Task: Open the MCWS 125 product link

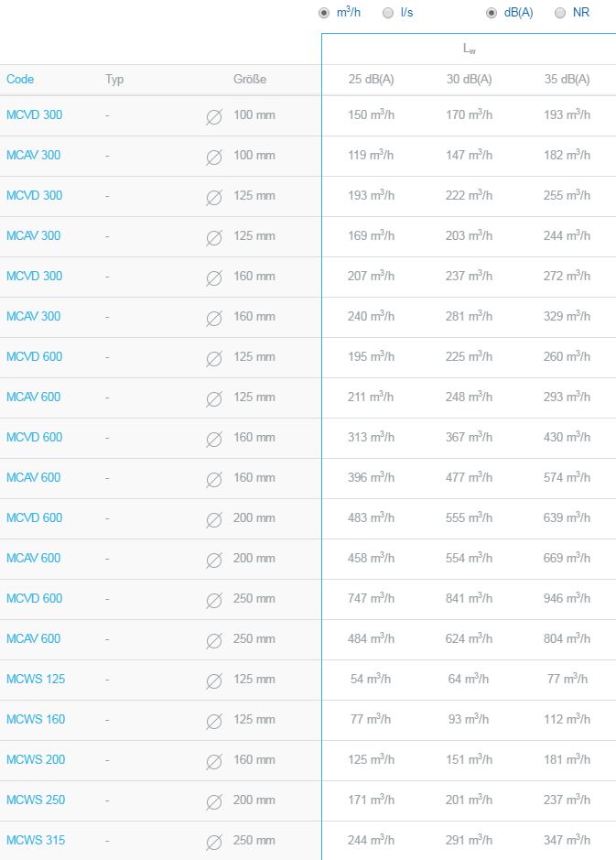Action: point(36,679)
